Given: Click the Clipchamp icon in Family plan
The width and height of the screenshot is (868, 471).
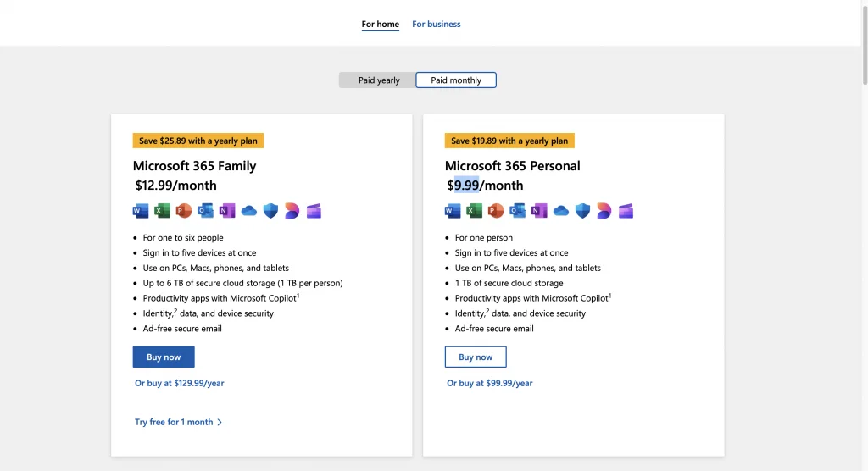Looking at the screenshot, I should (x=314, y=211).
